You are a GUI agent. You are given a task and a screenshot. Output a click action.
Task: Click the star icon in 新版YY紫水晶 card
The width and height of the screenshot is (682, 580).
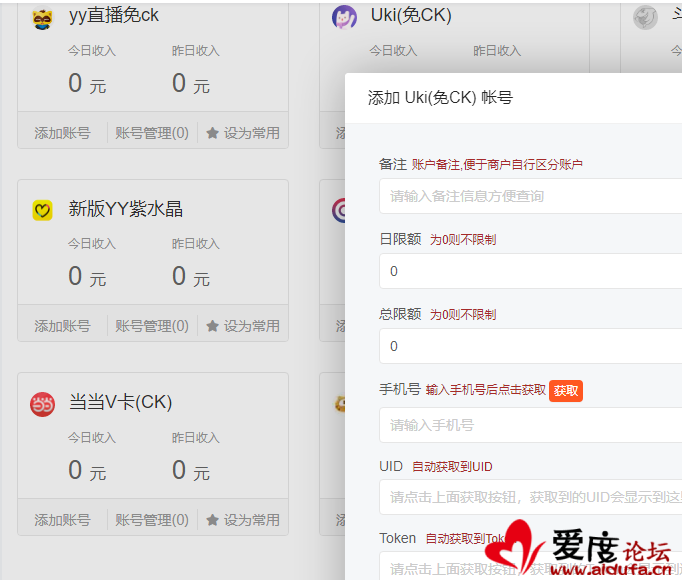[x=212, y=326]
